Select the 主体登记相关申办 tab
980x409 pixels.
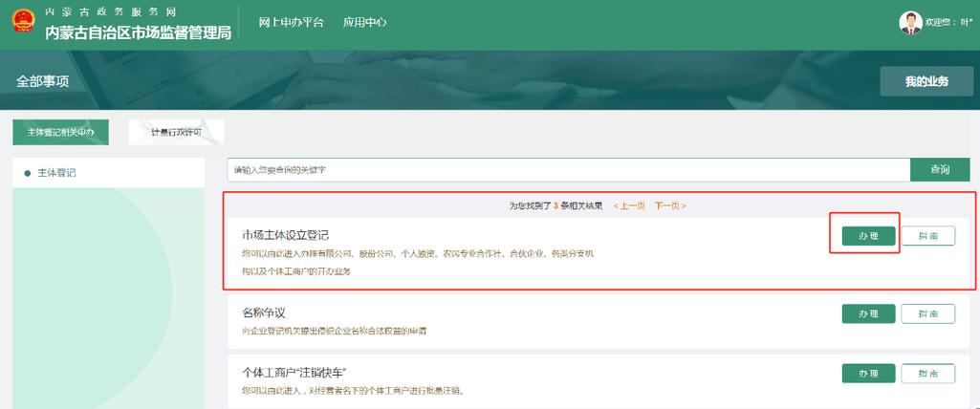click(60, 133)
